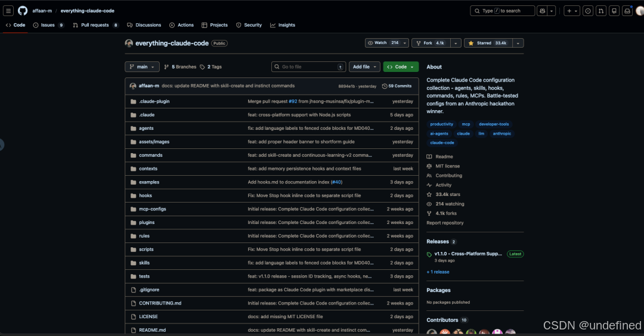This screenshot has width=644, height=336.
Task: Open the assets/images folder
Action: pos(154,142)
